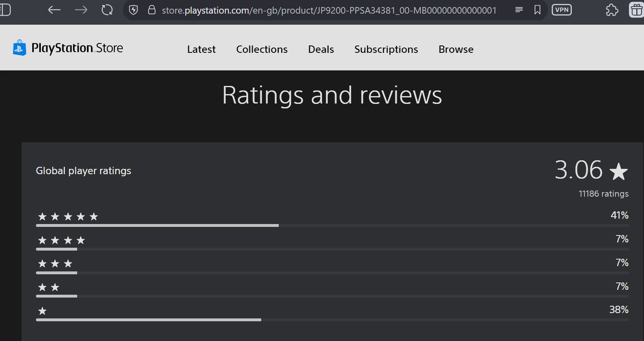Click the one-star rating bar
The width and height of the screenshot is (644, 341).
click(x=332, y=319)
